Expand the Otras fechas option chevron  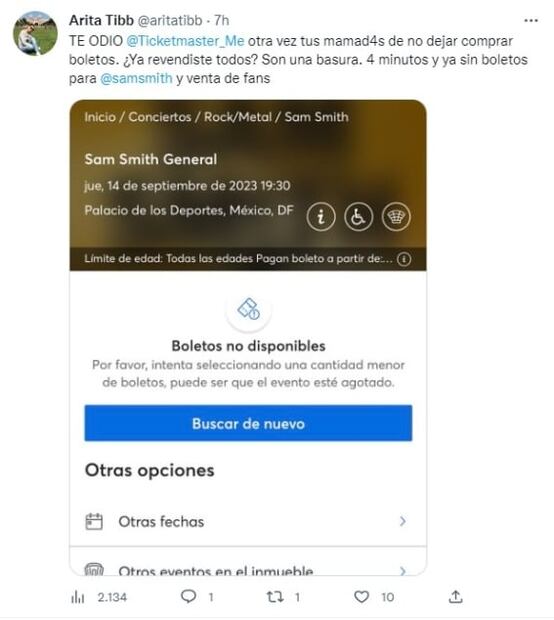pos(403,521)
